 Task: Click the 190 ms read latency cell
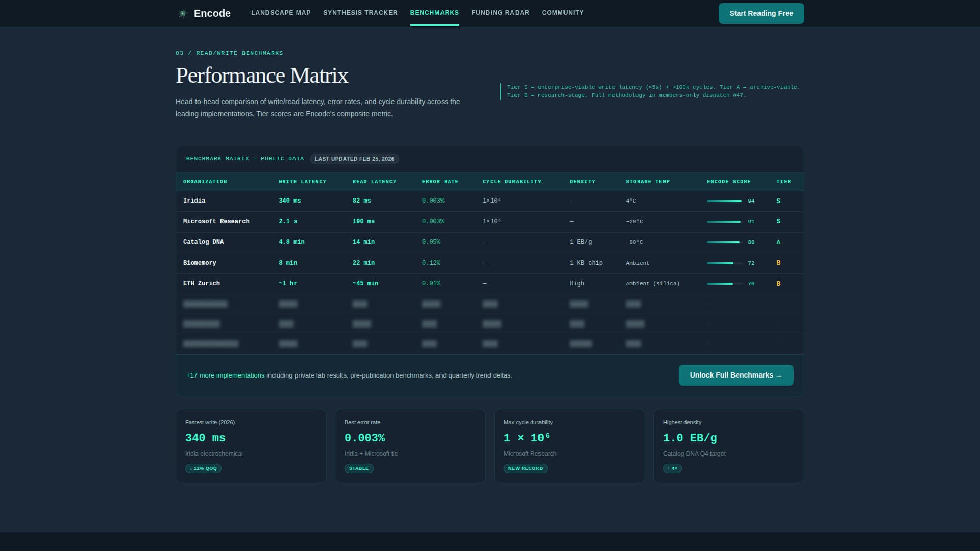[363, 221]
